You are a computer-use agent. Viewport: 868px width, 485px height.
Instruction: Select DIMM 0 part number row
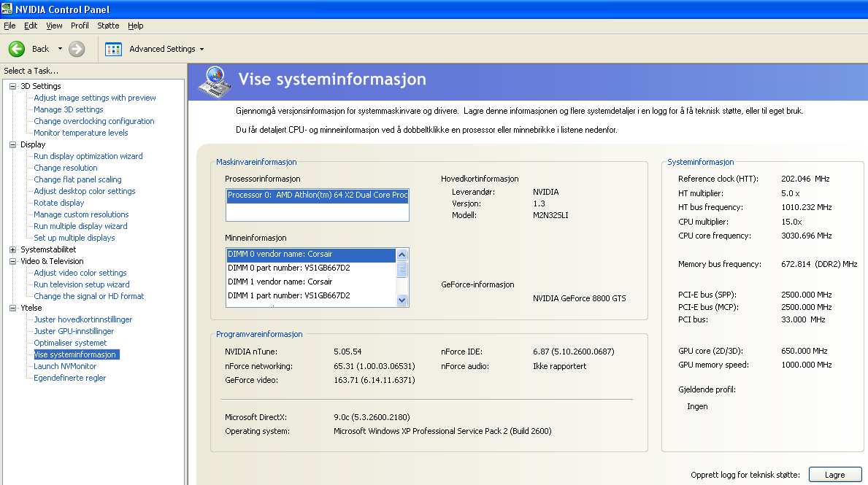311,268
